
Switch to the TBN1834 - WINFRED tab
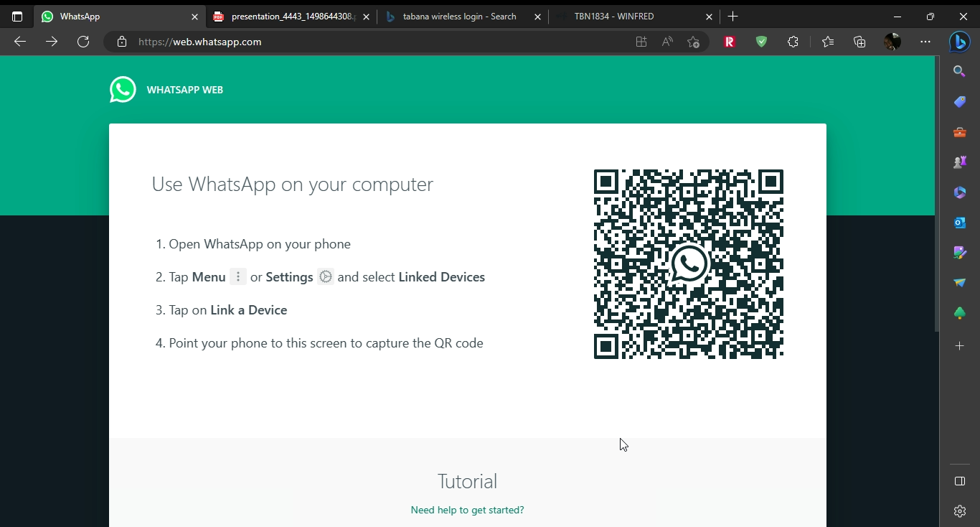(x=634, y=17)
